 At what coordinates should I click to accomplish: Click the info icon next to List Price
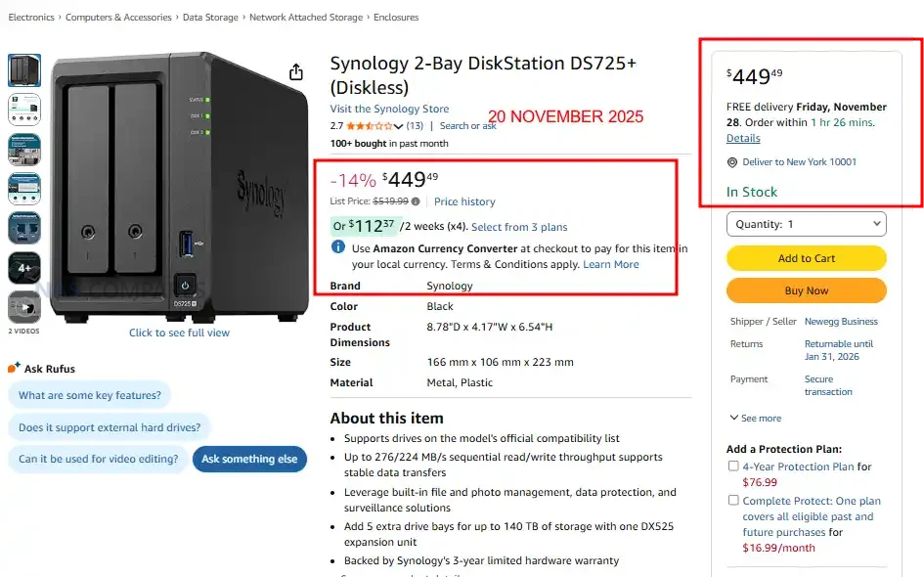point(416,201)
